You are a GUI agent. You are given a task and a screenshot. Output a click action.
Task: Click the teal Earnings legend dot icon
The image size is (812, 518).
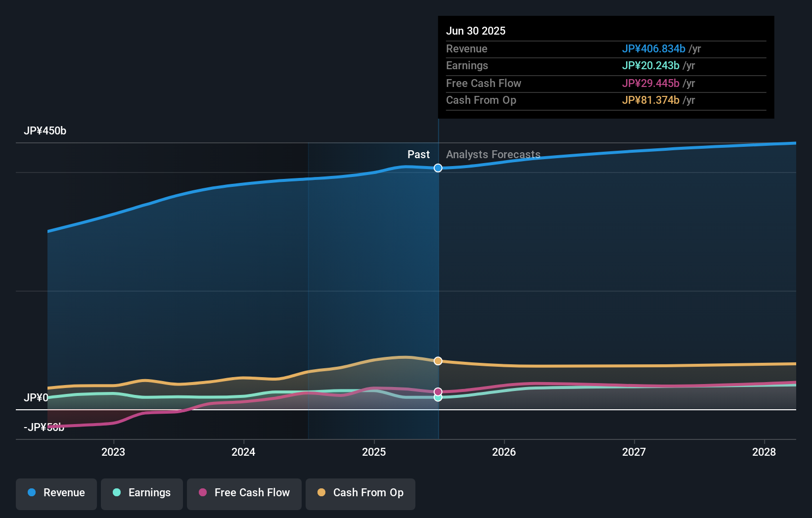pyautogui.click(x=116, y=493)
